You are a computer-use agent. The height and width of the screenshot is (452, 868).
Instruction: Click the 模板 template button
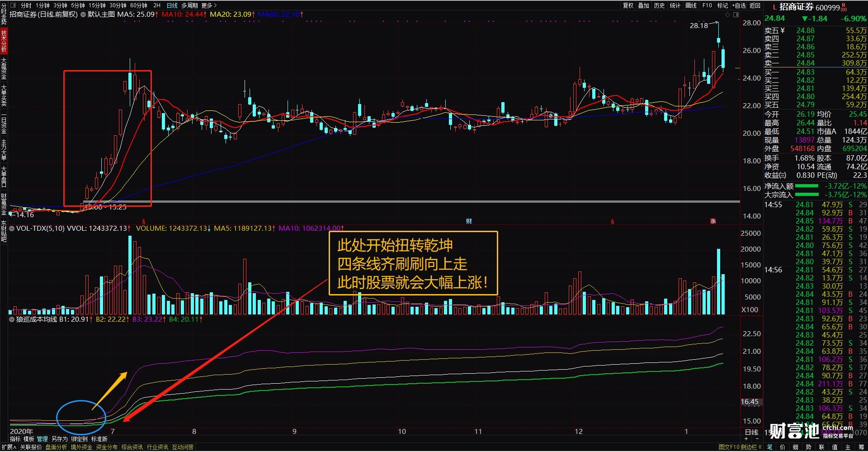click(29, 439)
